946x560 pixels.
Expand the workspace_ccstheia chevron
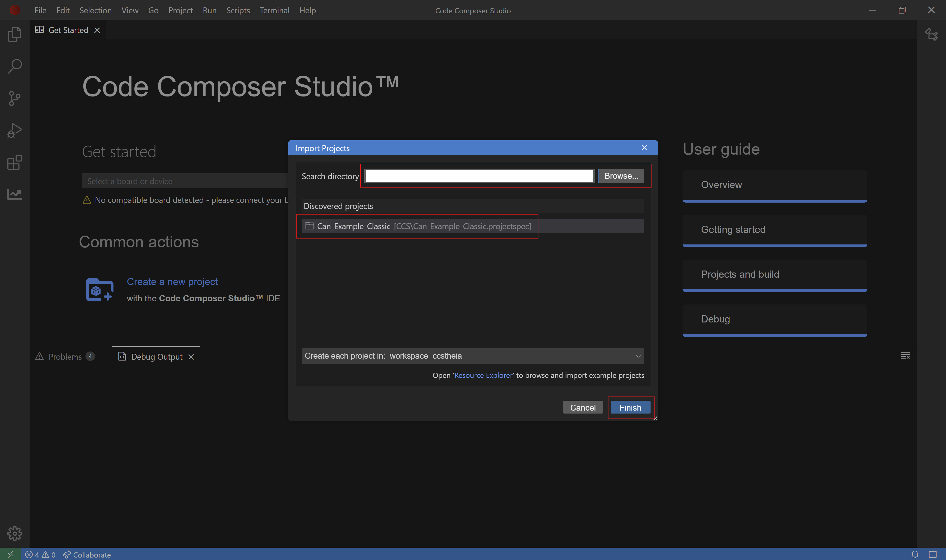[638, 355]
